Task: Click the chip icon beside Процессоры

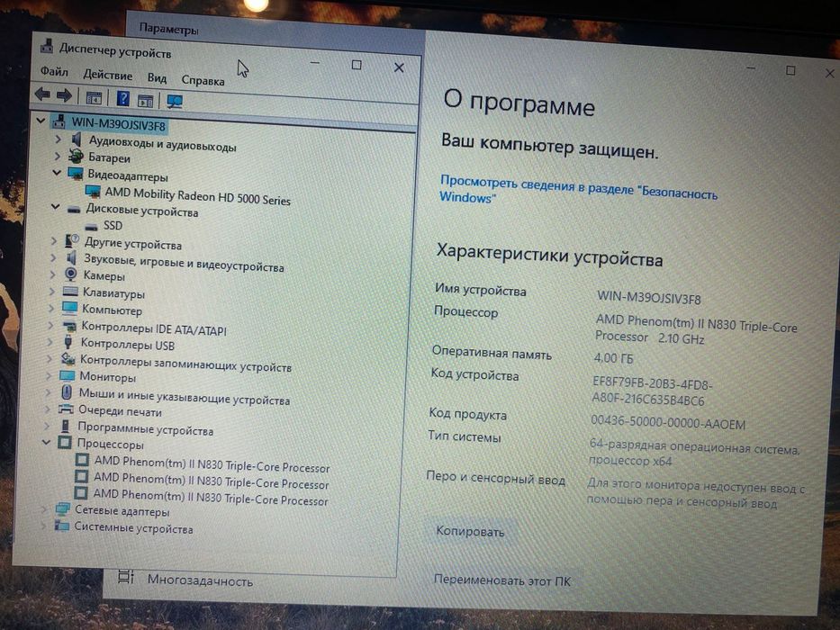Action: tap(64, 443)
